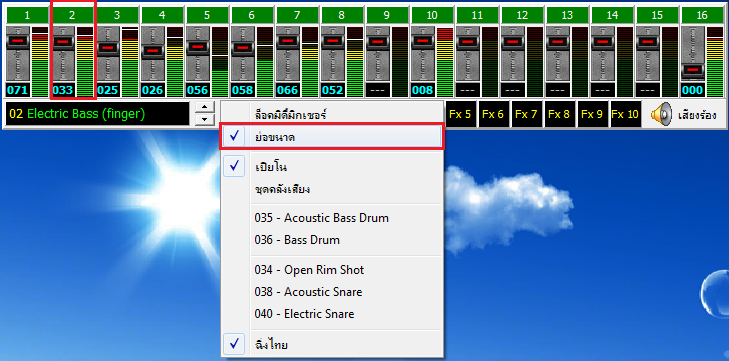This screenshot has width=729, height=361.
Task: Click the speaker icon beside เสียงร้อง
Action: pos(660,114)
